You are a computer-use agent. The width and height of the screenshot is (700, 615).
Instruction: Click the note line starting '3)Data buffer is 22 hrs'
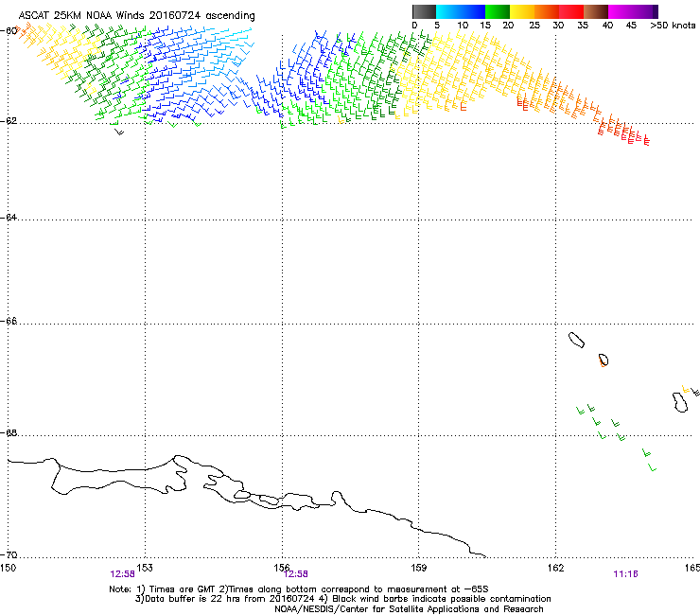click(342, 599)
